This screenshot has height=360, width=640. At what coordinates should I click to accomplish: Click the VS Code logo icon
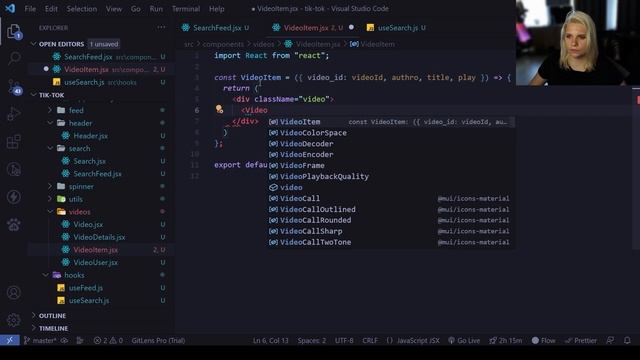click(x=10, y=8)
